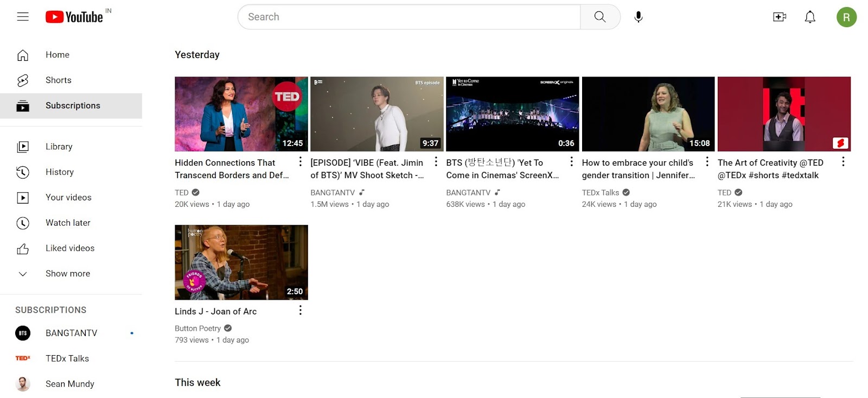Select Watch later in the sidebar
The height and width of the screenshot is (398, 868).
71,223
